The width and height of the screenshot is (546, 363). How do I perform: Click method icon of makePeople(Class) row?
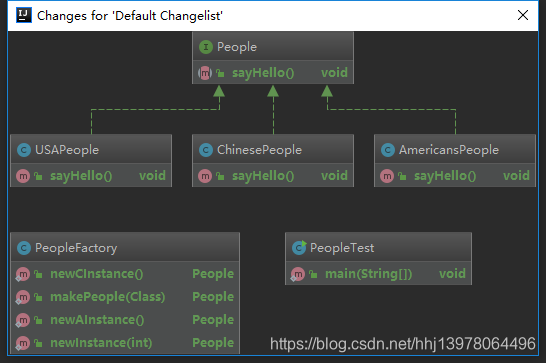click(23, 297)
